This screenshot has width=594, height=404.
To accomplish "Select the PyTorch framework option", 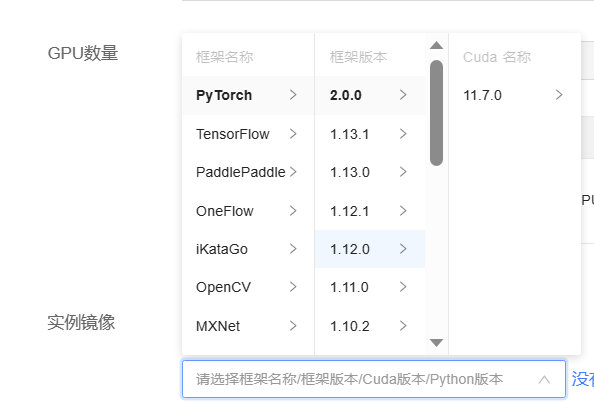I will coord(248,95).
